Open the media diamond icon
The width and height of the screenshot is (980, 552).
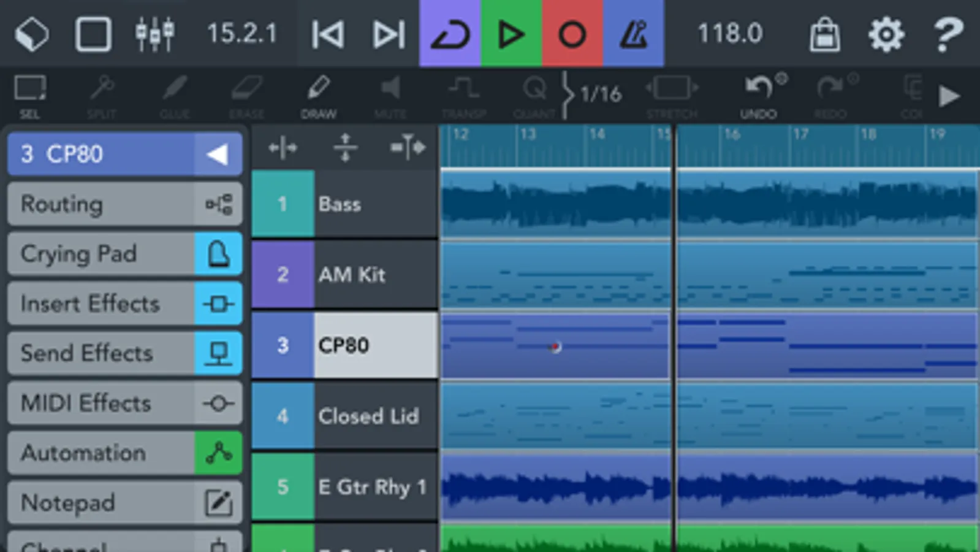pyautogui.click(x=32, y=34)
